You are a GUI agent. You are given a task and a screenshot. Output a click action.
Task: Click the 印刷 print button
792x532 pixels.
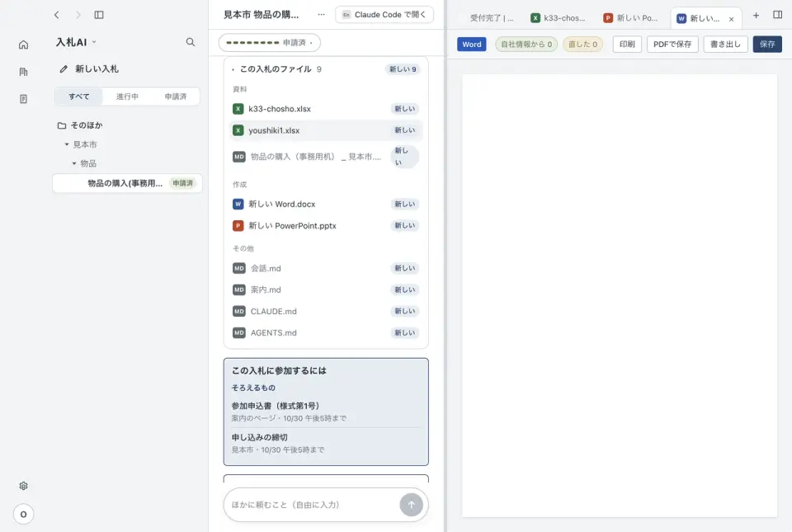point(627,45)
